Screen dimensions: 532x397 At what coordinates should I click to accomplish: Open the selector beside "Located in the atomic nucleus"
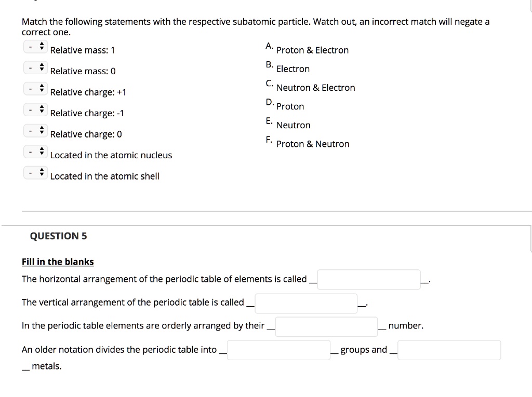click(36, 152)
